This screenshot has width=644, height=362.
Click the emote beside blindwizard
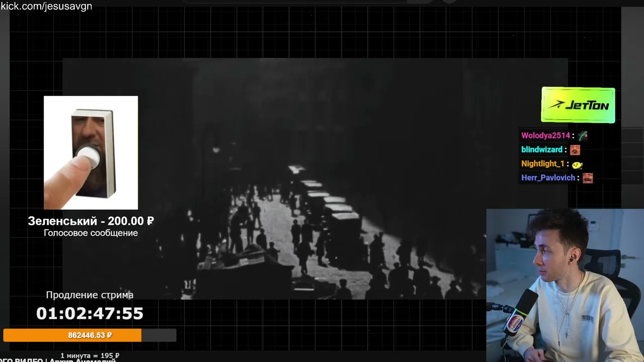(575, 150)
